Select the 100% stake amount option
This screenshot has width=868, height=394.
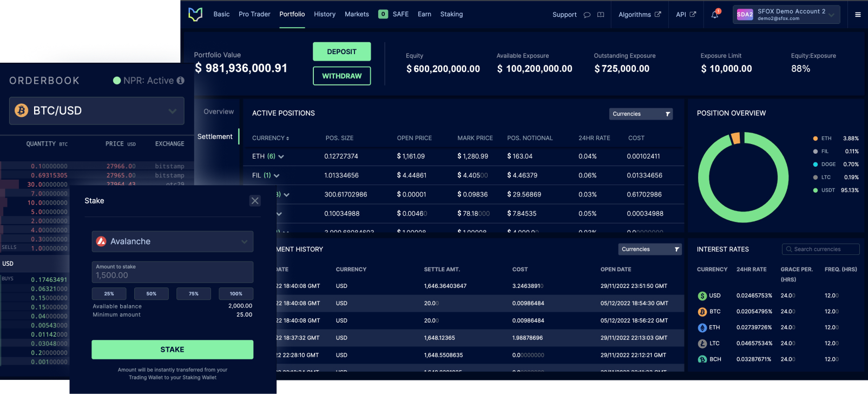(x=236, y=294)
